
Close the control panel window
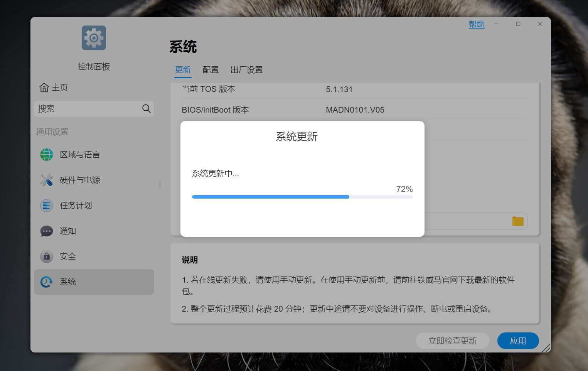(540, 24)
